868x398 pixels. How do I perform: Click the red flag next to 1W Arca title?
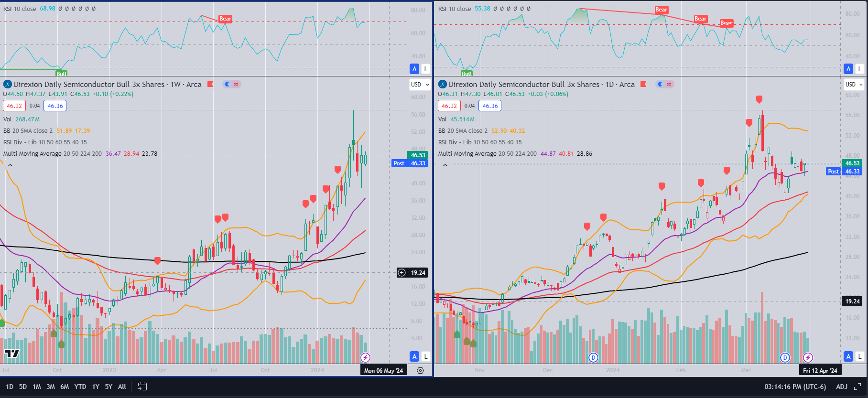pos(210,84)
